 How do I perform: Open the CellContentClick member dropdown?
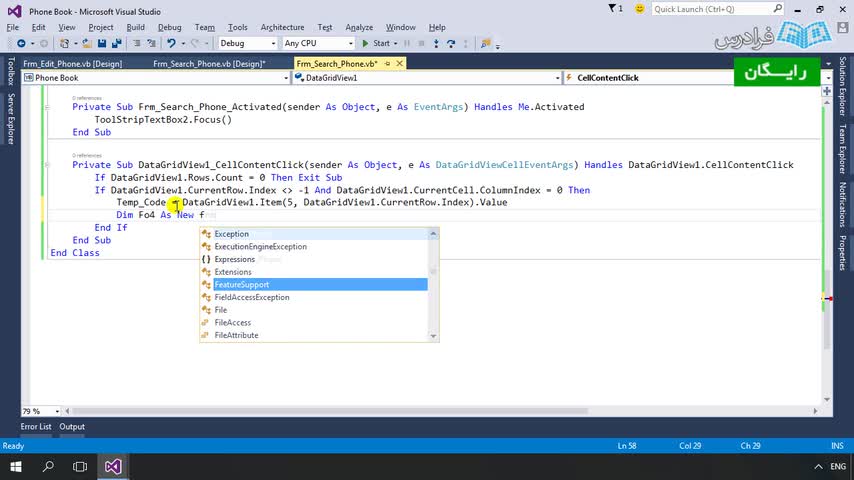pos(828,78)
